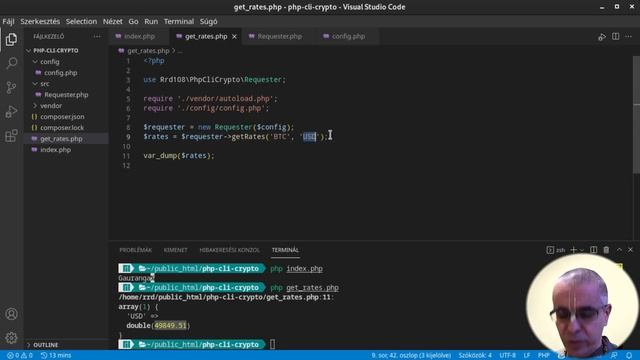This screenshot has width=640, height=360.
Task: Open Source Control view
Action: (x=11, y=87)
